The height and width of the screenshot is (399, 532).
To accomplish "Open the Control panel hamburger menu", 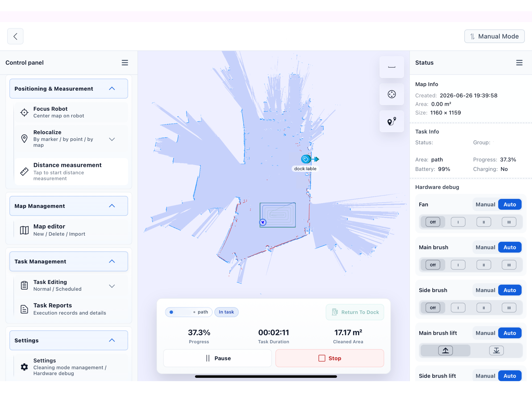I will click(125, 63).
